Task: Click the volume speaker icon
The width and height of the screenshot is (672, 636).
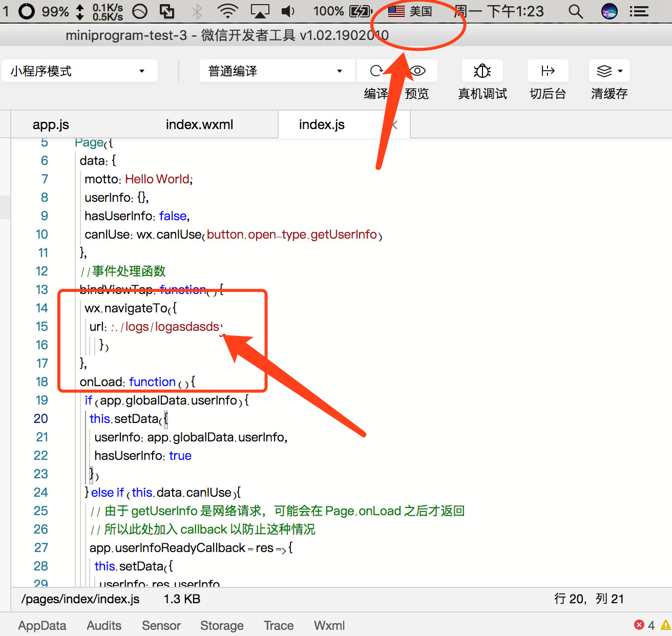Action: tap(288, 11)
